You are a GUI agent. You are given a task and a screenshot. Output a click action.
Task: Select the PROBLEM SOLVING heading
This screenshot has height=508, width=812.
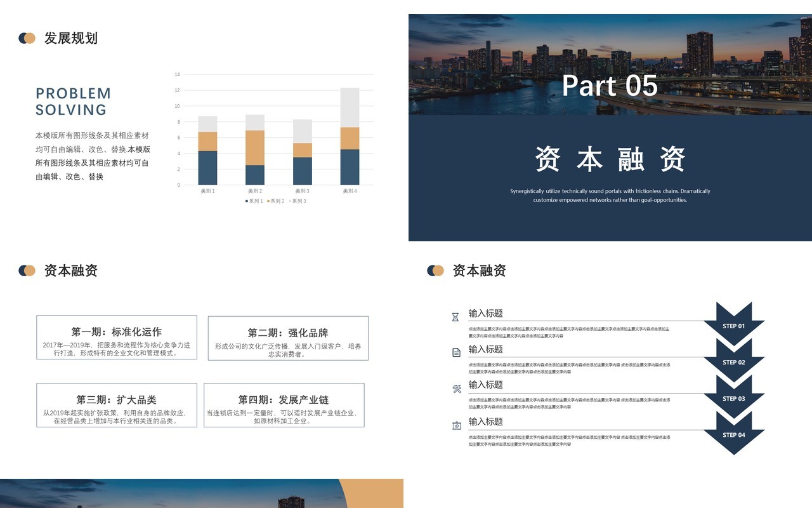(74, 102)
